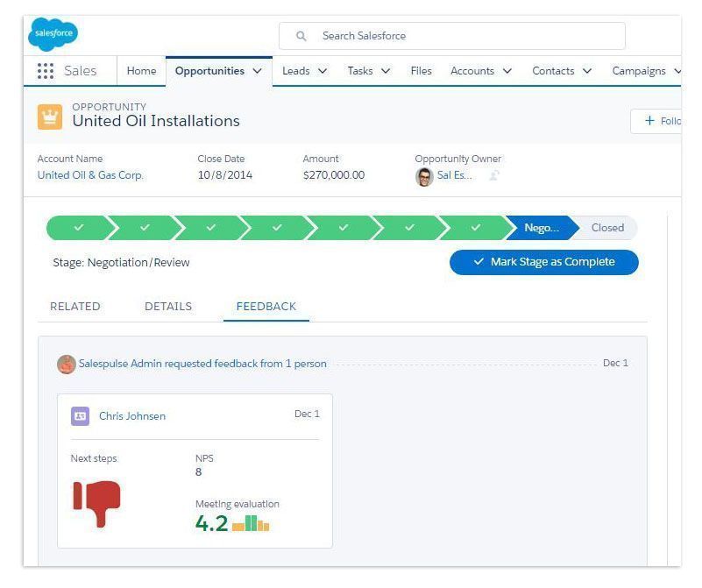This screenshot has height=588, width=702.
Task: Expand the Tasks tab dropdown arrow
Action: click(386, 71)
